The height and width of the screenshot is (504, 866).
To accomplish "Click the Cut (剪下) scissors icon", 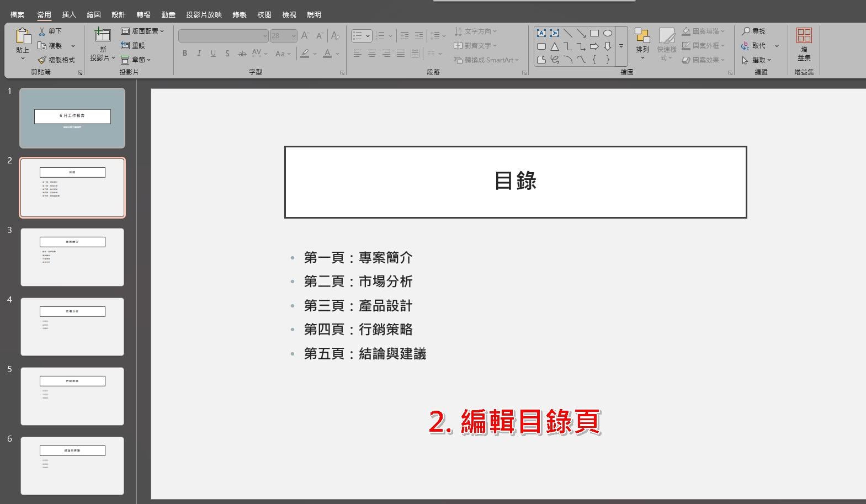I will click(x=42, y=31).
